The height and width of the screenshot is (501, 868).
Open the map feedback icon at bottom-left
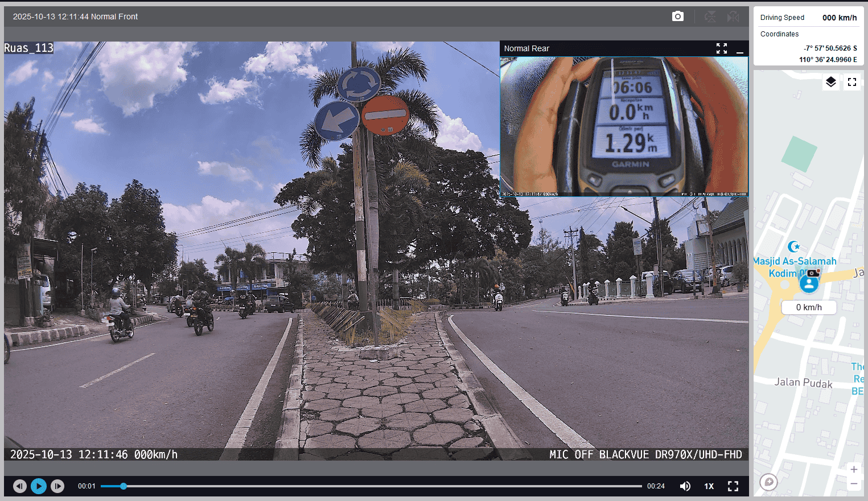click(768, 482)
